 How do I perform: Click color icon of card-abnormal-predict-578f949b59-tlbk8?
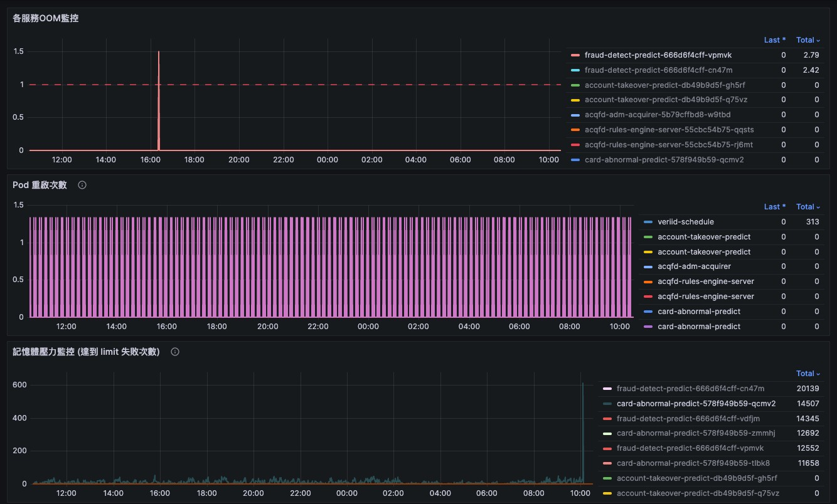[607, 463]
